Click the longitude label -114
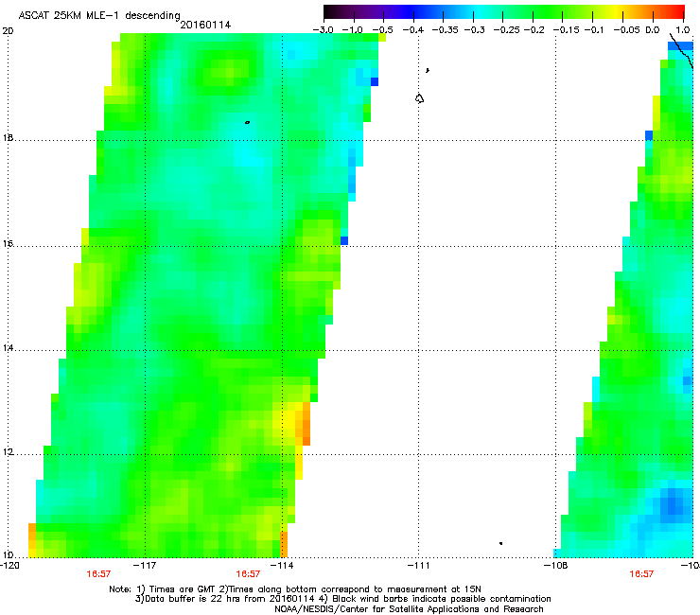Viewport: 700px width, 615px height. [x=282, y=566]
